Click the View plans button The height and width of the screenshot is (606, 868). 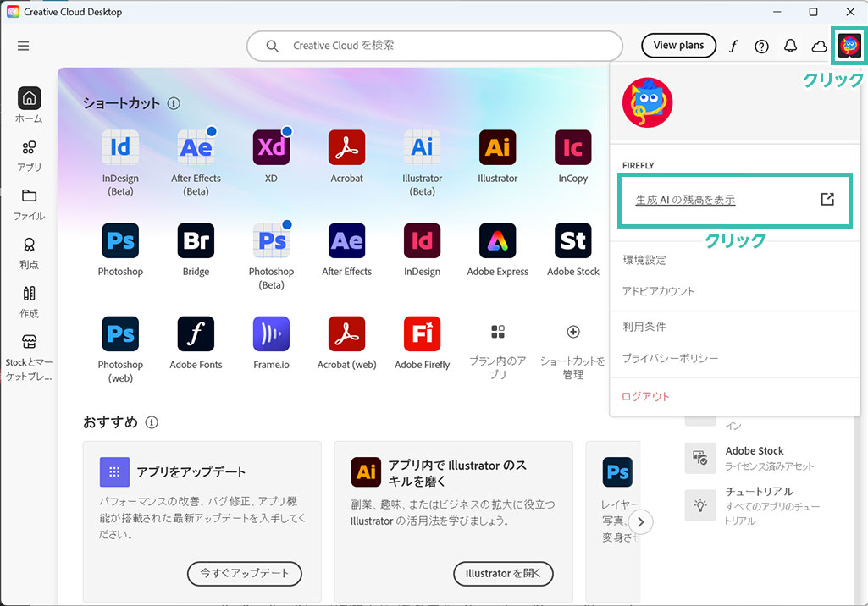point(678,46)
